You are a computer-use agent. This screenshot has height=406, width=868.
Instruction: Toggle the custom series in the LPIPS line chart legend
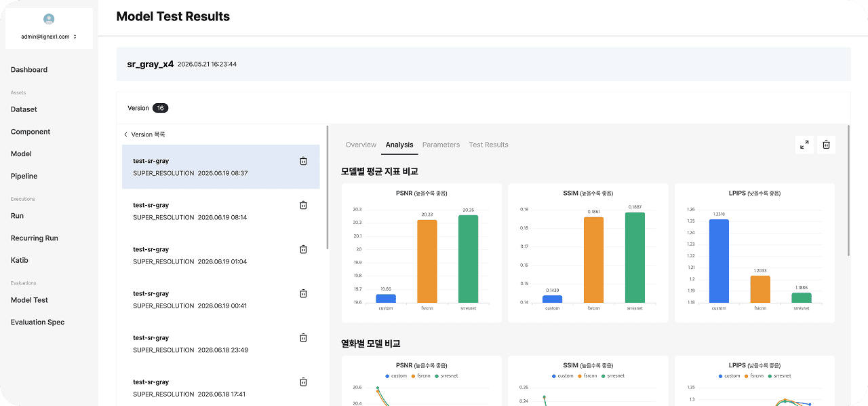pyautogui.click(x=729, y=376)
